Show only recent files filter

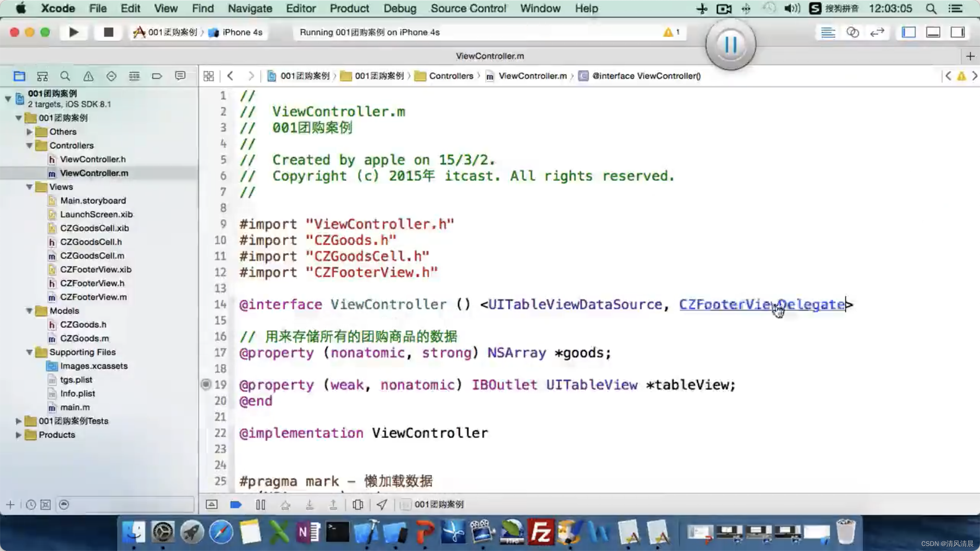tap(31, 505)
